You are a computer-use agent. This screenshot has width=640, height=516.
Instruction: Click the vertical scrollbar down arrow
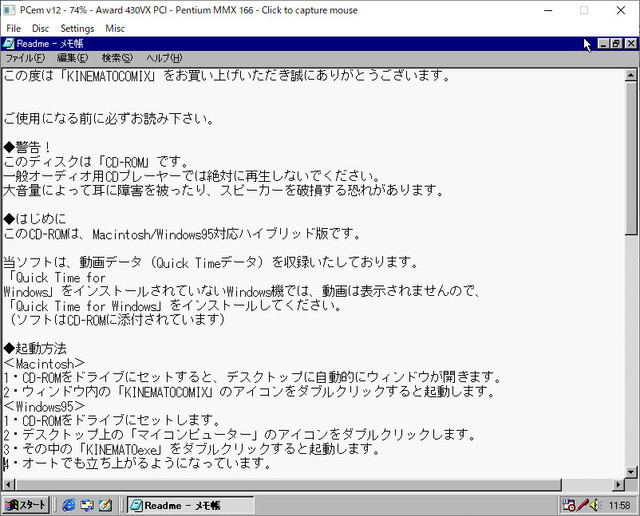tap(631, 472)
